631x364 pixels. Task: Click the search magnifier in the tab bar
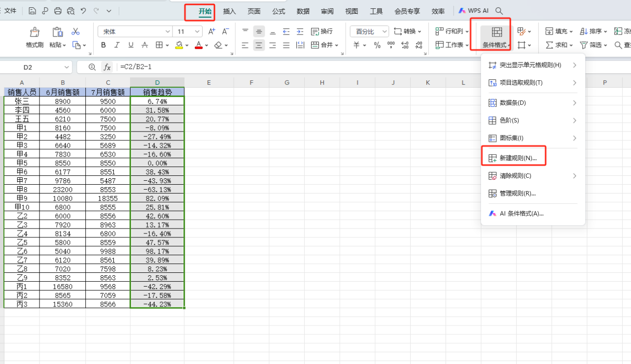pos(499,11)
